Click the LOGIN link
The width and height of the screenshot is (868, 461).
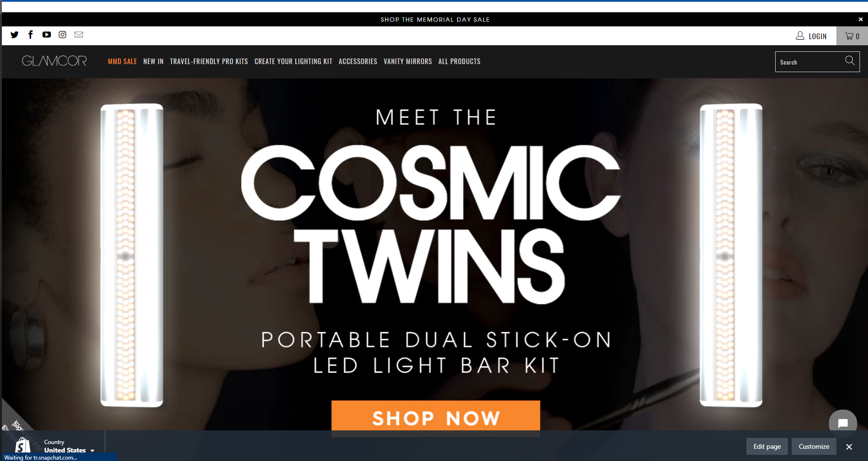coord(811,36)
